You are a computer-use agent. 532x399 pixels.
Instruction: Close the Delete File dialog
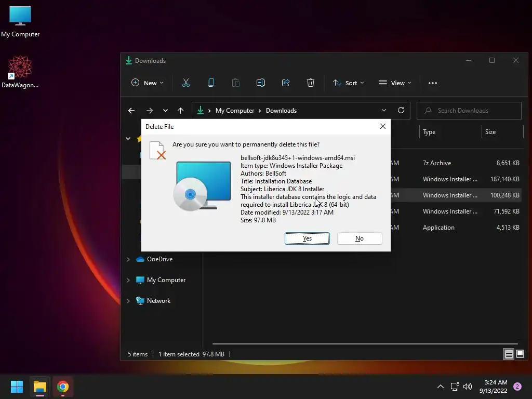383,126
